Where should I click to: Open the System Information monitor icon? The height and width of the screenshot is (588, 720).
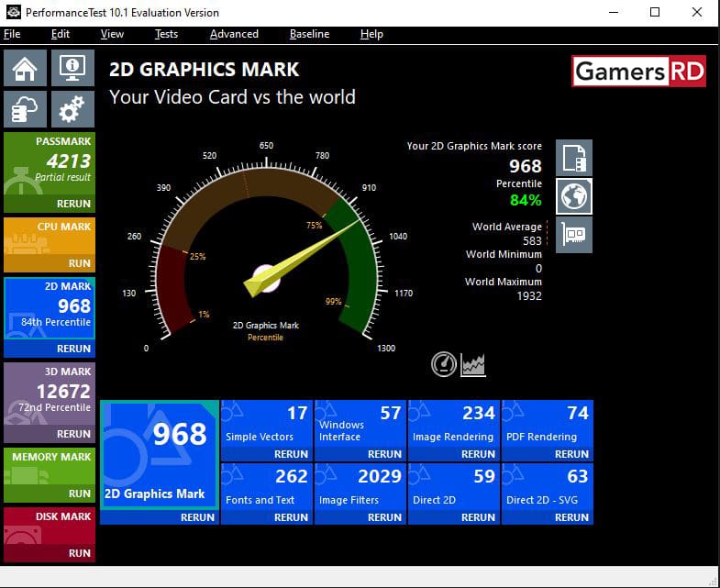(x=72, y=69)
